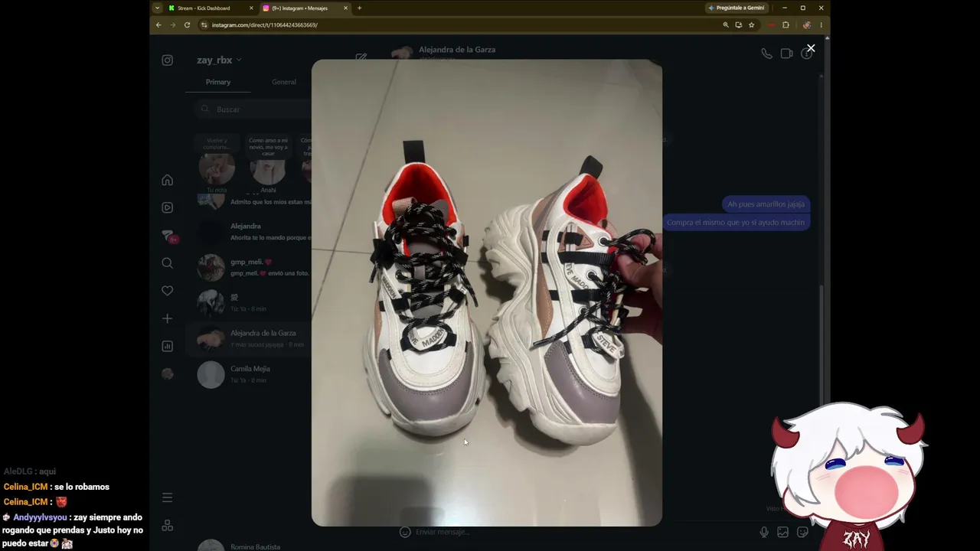Start an audio call

coord(766,54)
